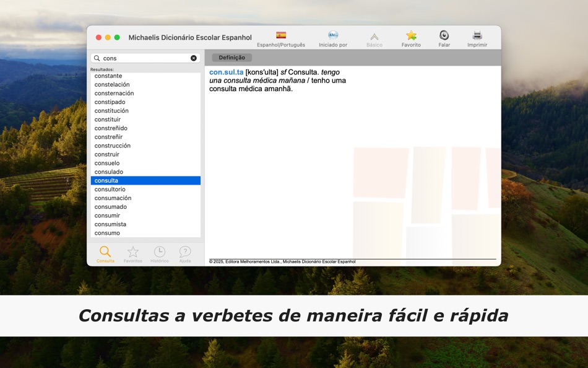The image size is (588, 368).
Task: Select 'consultorio' in results list
Action: click(x=145, y=189)
